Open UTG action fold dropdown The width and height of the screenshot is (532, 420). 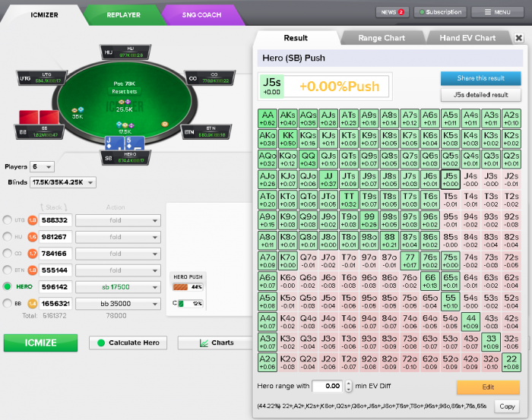click(x=118, y=220)
